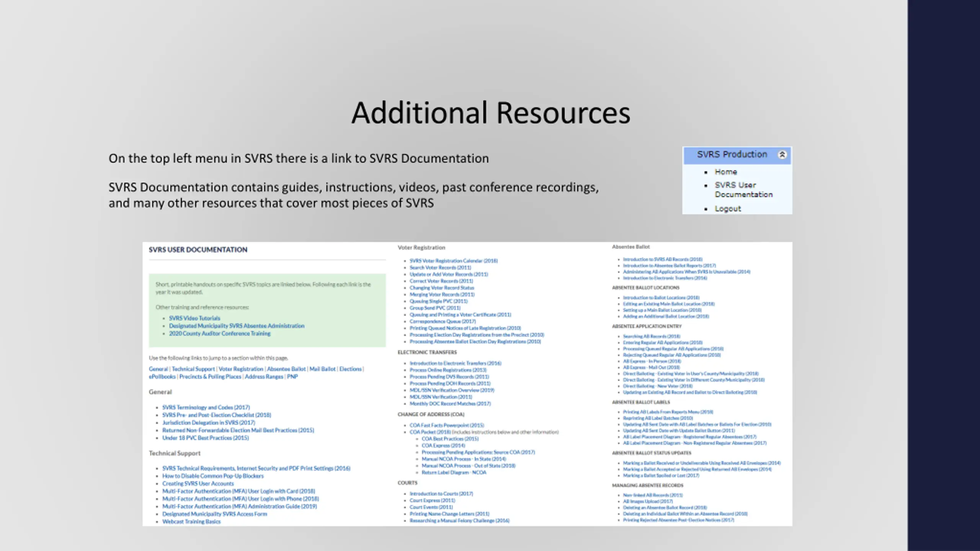Jump to the Elections section link
Image resolution: width=980 pixels, height=551 pixels.
pyautogui.click(x=350, y=369)
